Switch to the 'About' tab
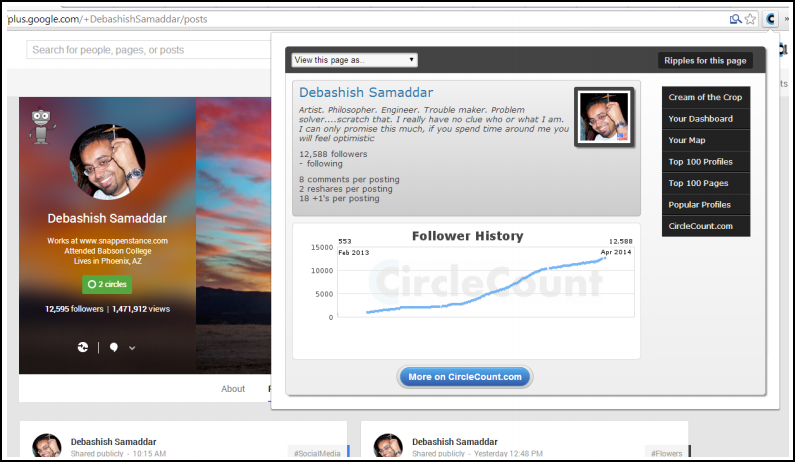 pos(233,389)
